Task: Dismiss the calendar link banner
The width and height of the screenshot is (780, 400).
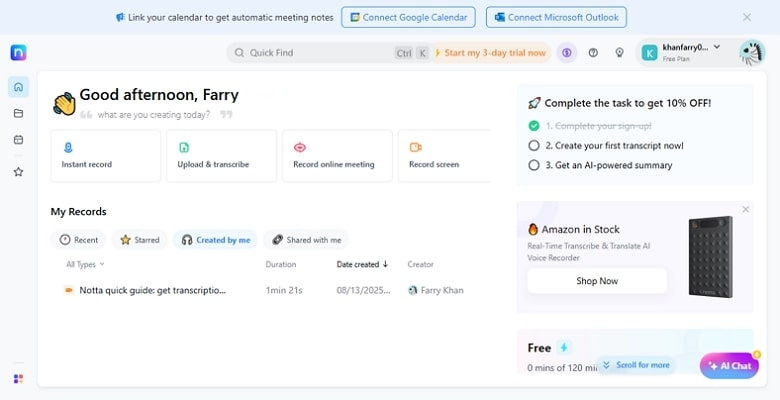Action: click(x=747, y=17)
